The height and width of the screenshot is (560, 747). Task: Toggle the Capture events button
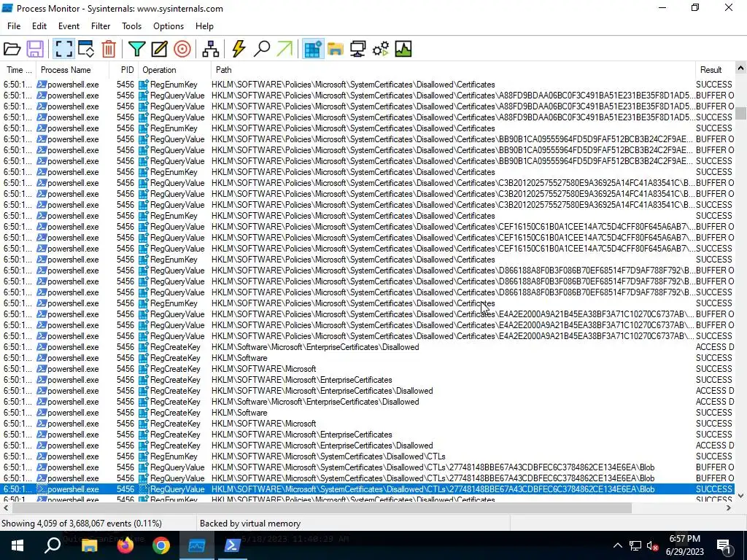point(63,49)
